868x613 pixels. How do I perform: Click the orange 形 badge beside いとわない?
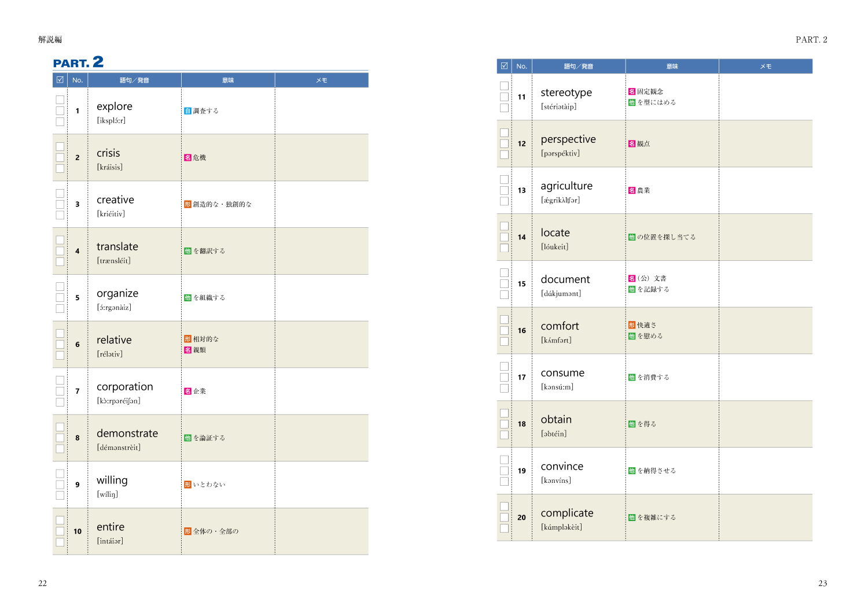(x=187, y=485)
